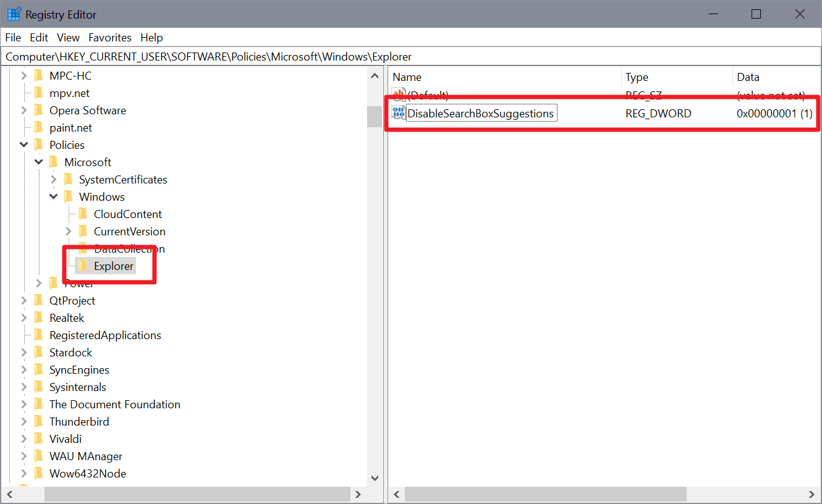Select the DataCollection key label
The width and height of the screenshot is (822, 504).
(129, 249)
